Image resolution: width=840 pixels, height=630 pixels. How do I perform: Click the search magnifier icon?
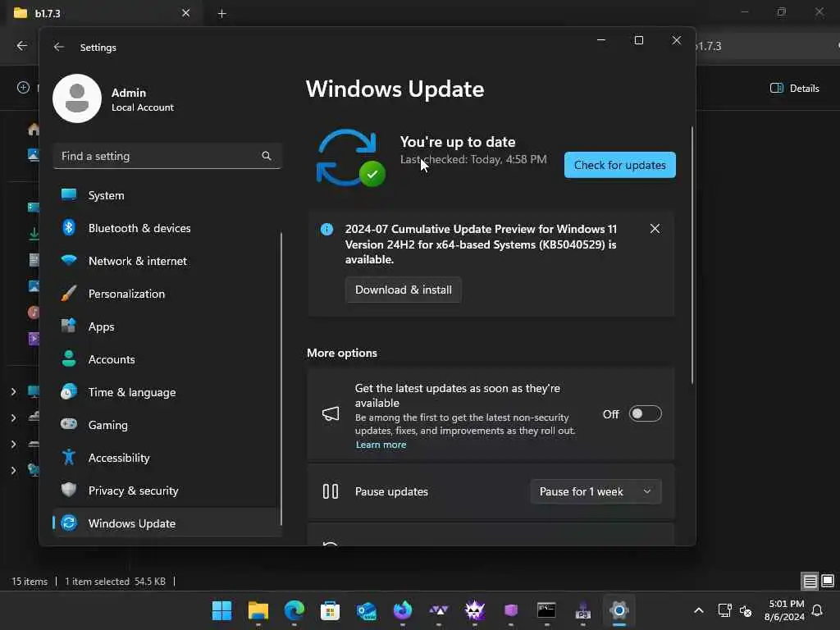[267, 156]
